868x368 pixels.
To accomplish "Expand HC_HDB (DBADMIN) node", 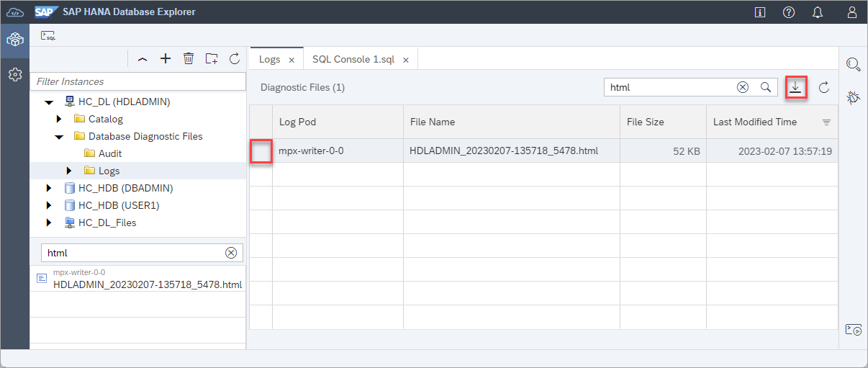I will tap(50, 188).
